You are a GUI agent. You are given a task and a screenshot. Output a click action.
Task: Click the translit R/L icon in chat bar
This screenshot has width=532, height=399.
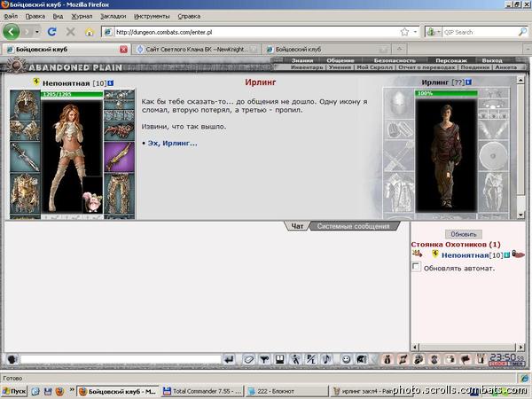(311, 359)
